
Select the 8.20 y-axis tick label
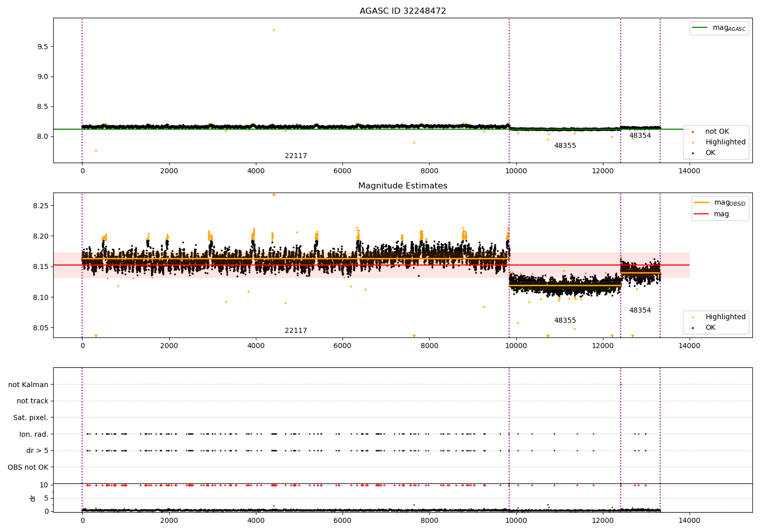[x=41, y=236]
